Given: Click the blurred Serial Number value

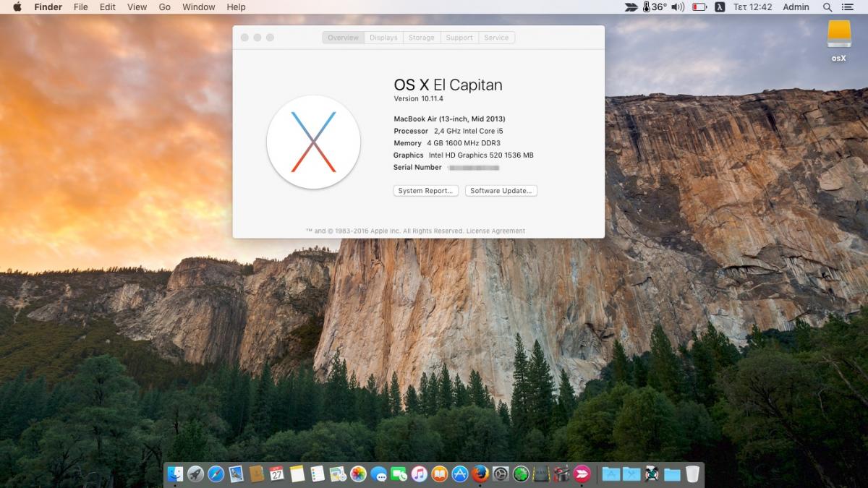Looking at the screenshot, I should pos(474,168).
